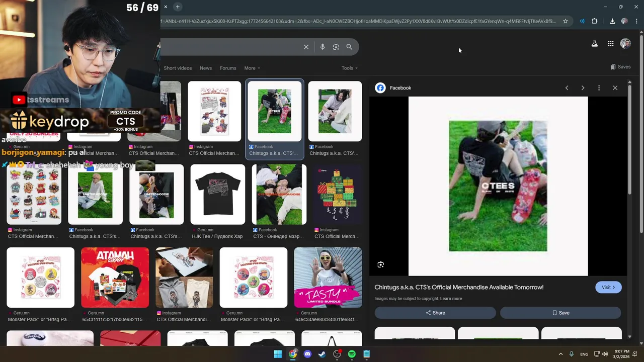Switch to Short videos tab
The height and width of the screenshot is (362, 644).
click(178, 68)
